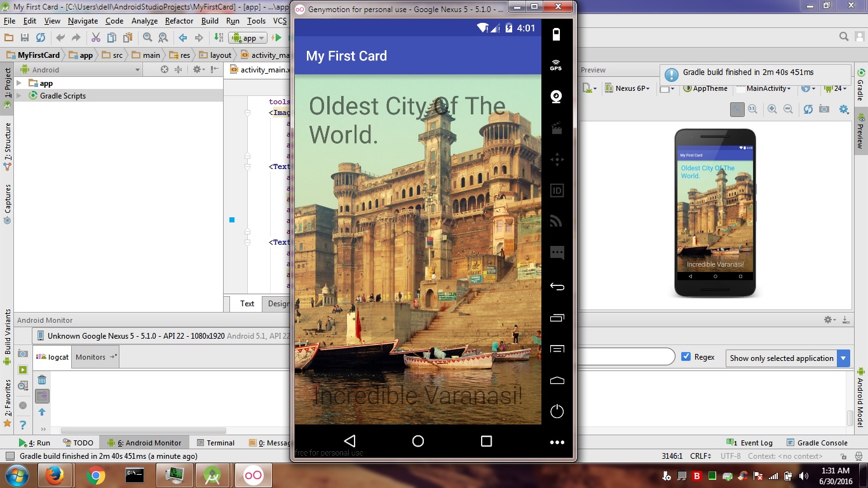The height and width of the screenshot is (488, 868).
Task: Open the File menu
Action: click(10, 21)
